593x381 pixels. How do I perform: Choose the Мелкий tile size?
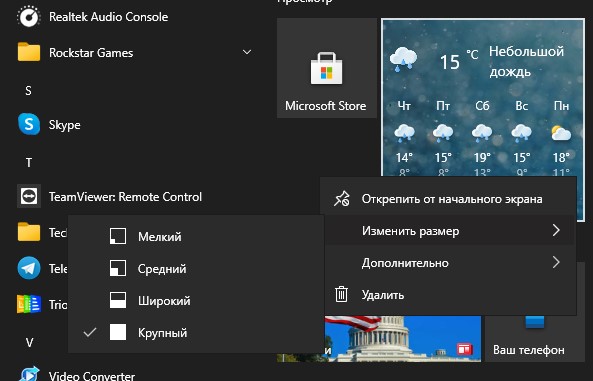(x=196, y=236)
